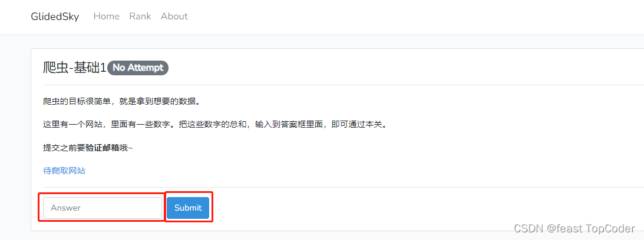Click the bold 验证邮箱 text
Screen dimensions: 644x240
103,148
